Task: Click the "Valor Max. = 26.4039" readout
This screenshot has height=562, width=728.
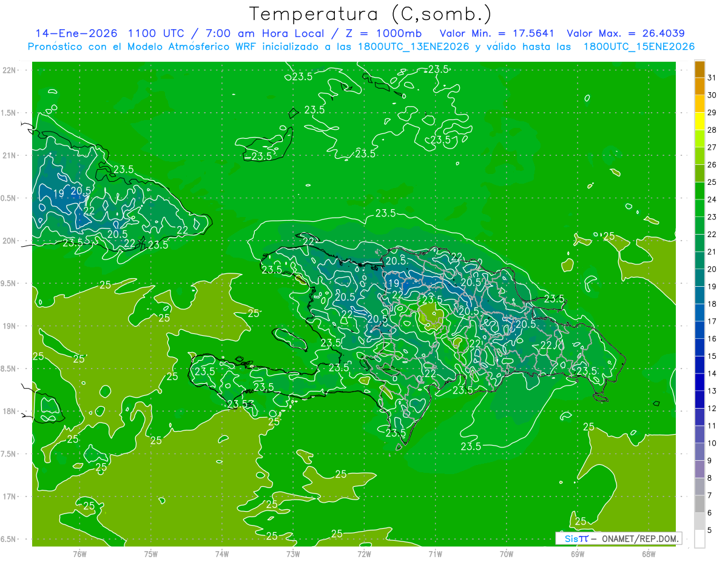Action: [625, 33]
